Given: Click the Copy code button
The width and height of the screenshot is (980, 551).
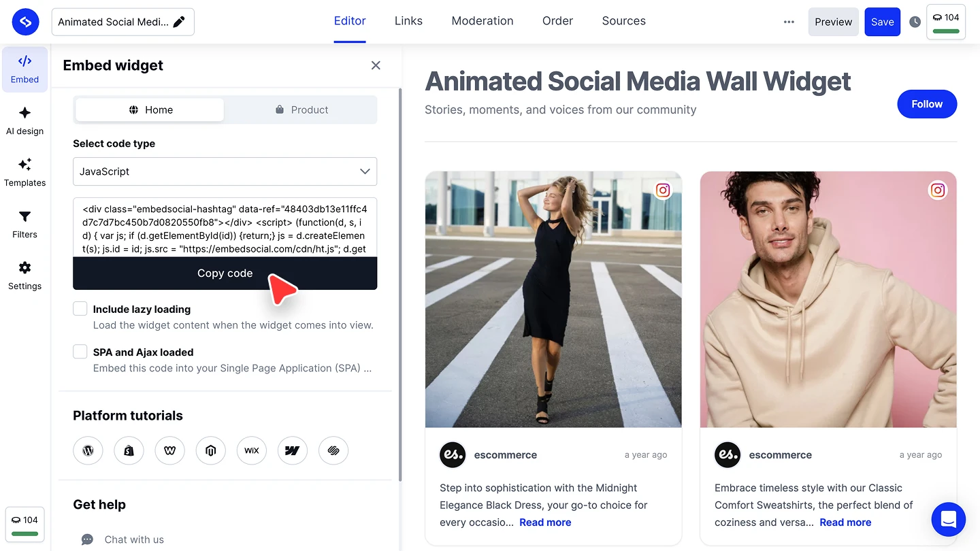Looking at the screenshot, I should click(225, 273).
